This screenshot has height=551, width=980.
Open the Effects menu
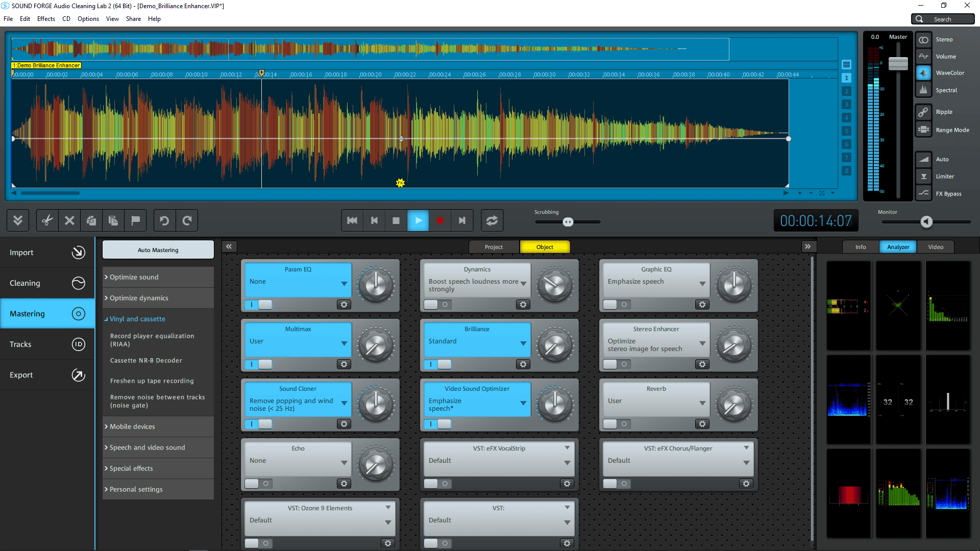(46, 19)
